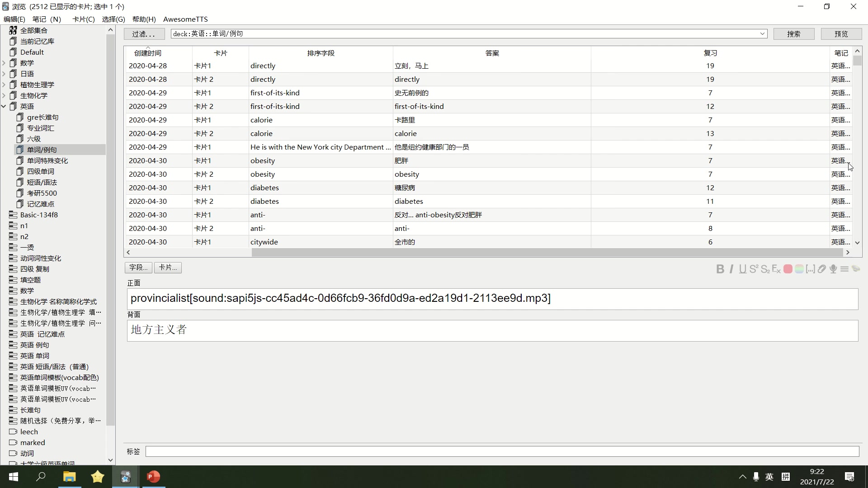Click the 标签 tags input field
The image size is (868, 488).
click(x=502, y=451)
